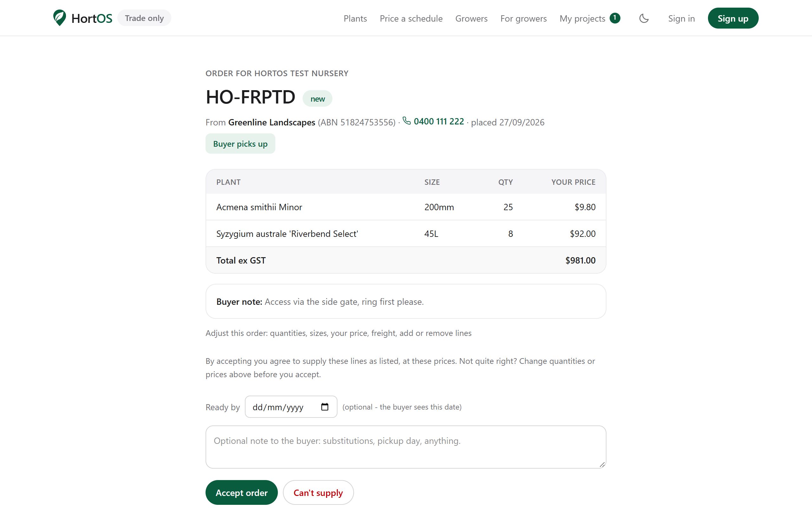Screen dimensions: 812x508
Task: Click the new status badge
Action: pyautogui.click(x=318, y=98)
